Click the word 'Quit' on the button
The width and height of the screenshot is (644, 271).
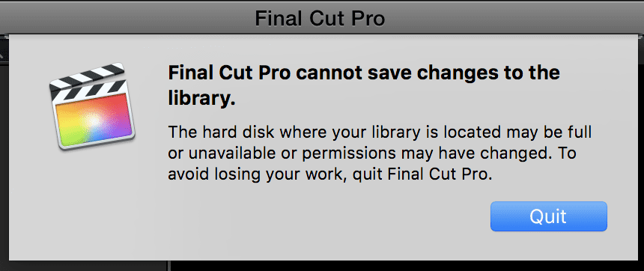pos(548,216)
